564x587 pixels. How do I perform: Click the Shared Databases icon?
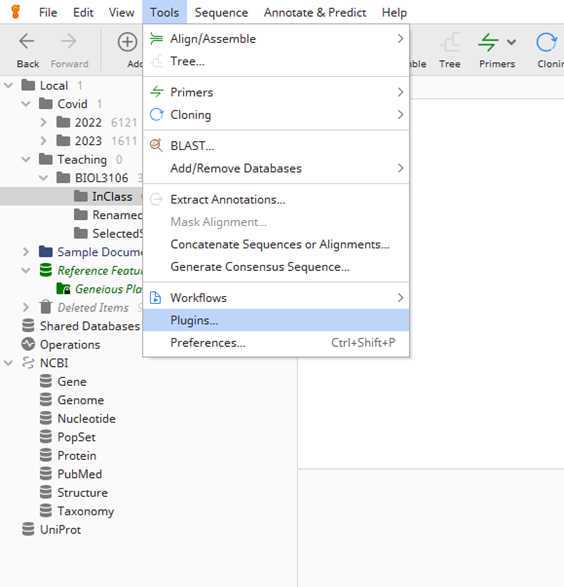coord(28,326)
